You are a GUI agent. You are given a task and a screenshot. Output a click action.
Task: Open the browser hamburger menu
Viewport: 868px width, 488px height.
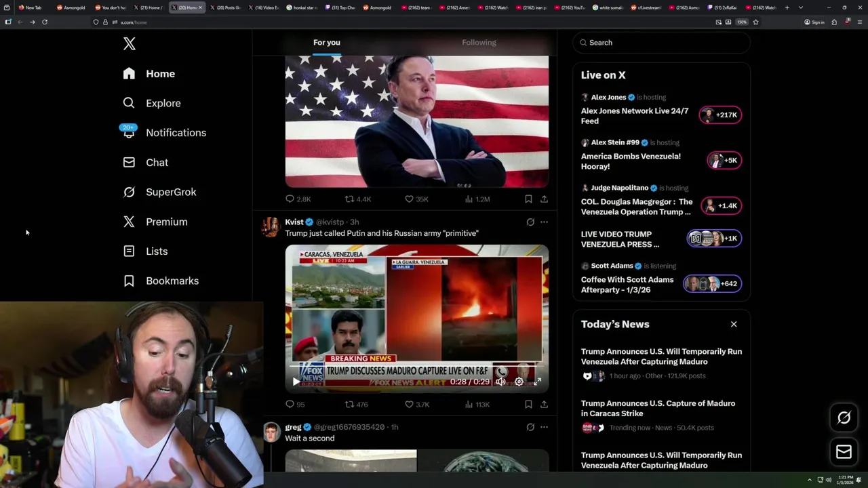(x=859, y=22)
